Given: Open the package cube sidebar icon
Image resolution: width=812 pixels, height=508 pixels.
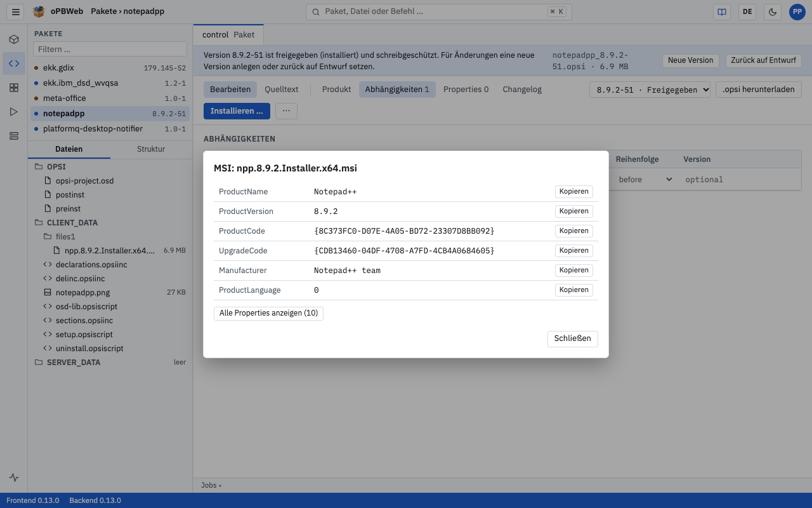Looking at the screenshot, I should (14, 39).
